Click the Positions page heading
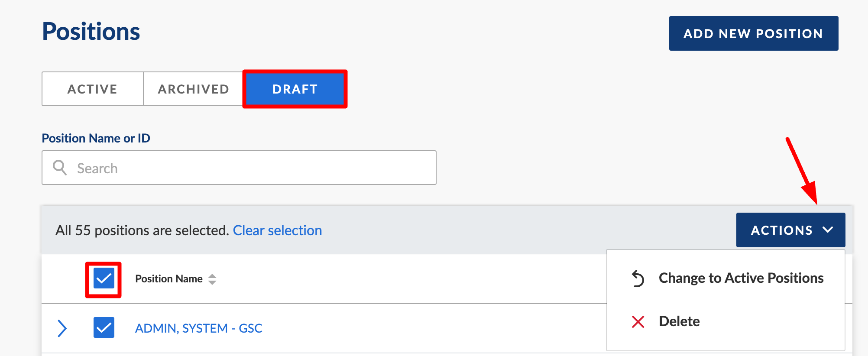 (91, 32)
